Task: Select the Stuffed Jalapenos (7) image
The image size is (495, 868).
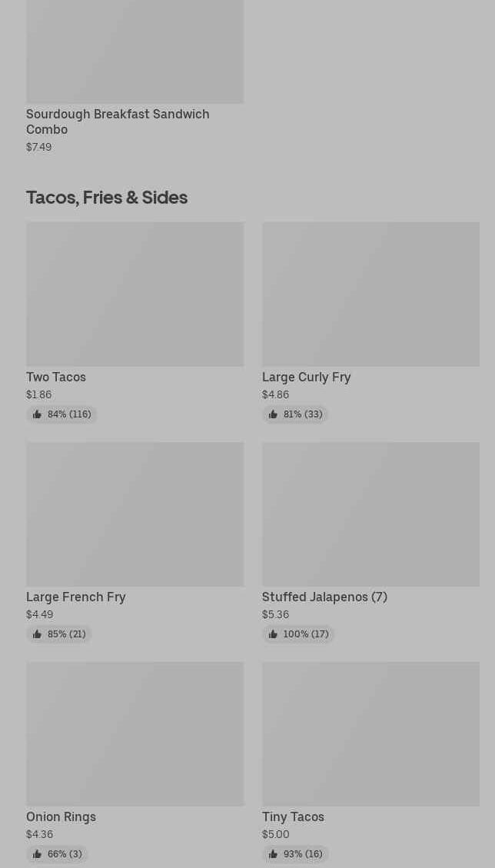Action: [370, 514]
